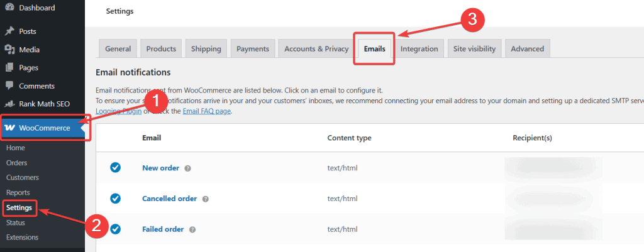Open the New order email settings
The image size is (644, 252).
point(160,168)
